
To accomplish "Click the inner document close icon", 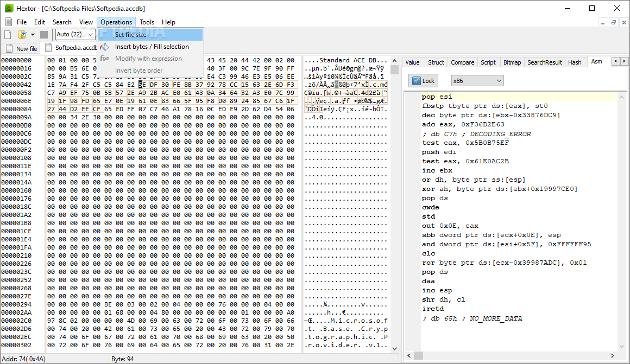I will pyautogui.click(x=624, y=22).
